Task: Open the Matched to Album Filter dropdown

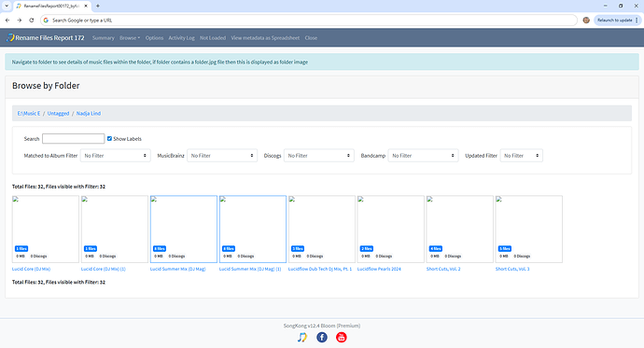Action: pos(116,156)
